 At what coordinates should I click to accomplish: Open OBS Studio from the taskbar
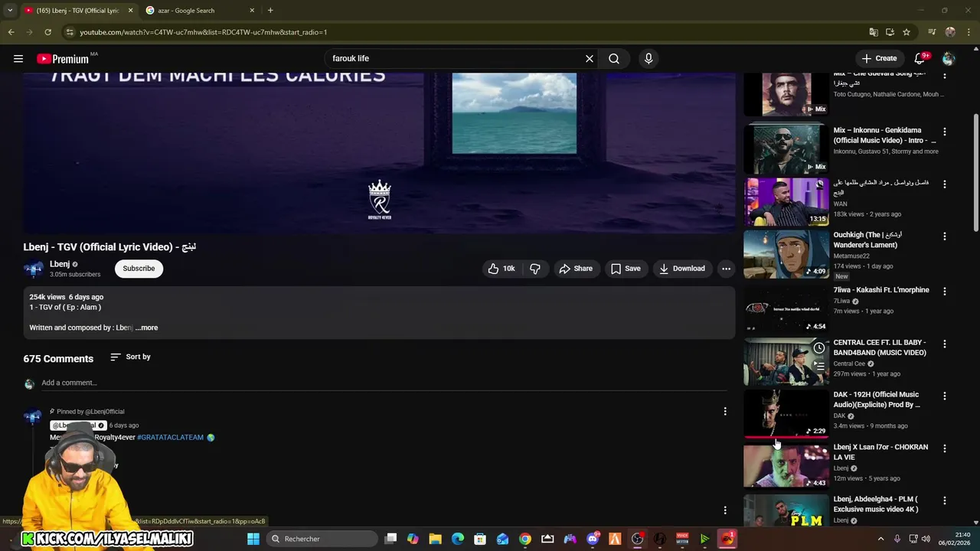637,539
